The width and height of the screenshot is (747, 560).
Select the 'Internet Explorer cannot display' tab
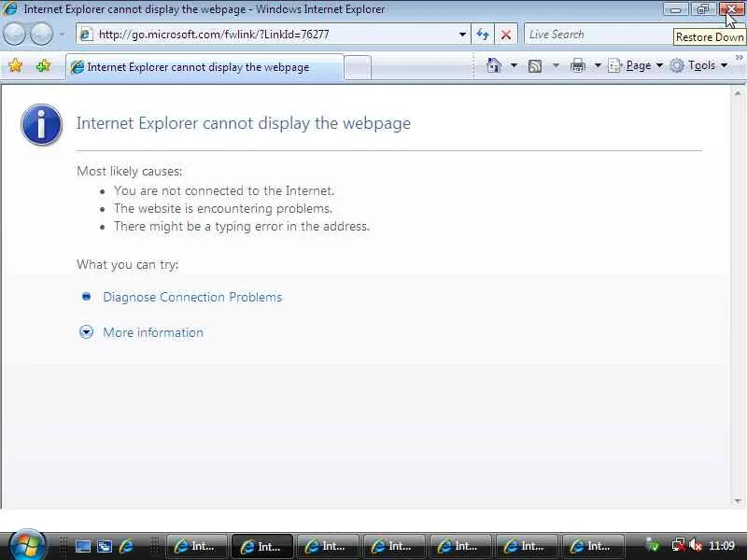click(204, 67)
